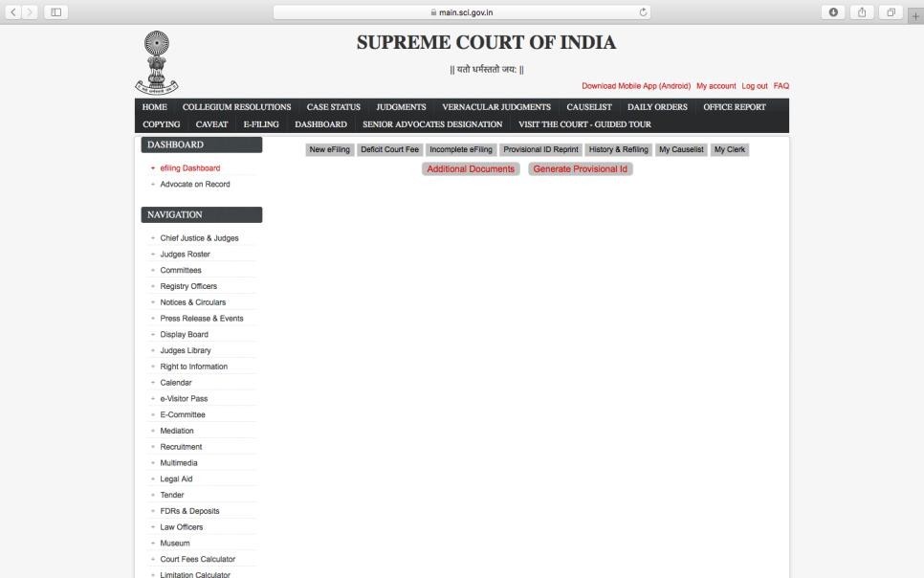Log out of the account

(x=755, y=85)
